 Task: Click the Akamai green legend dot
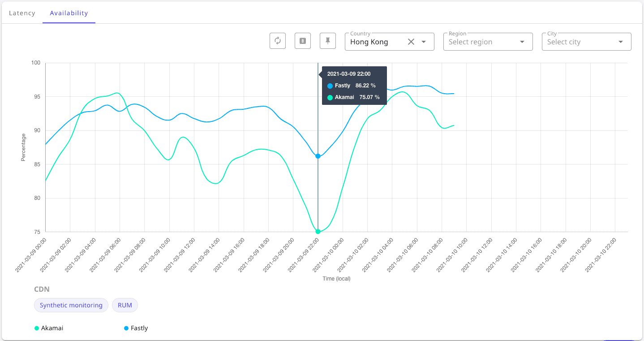pyautogui.click(x=37, y=328)
